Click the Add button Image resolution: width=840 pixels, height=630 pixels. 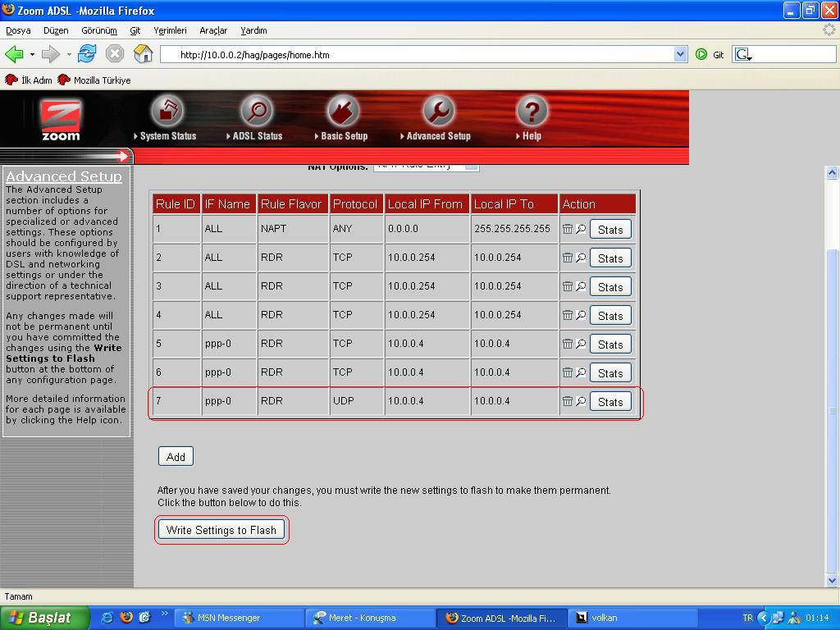coord(176,456)
